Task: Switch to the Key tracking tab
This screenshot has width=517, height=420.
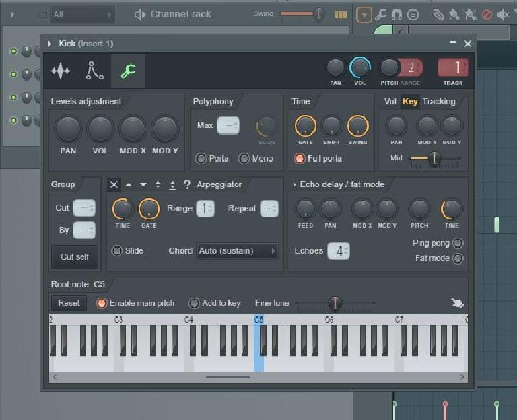Action: (410, 102)
